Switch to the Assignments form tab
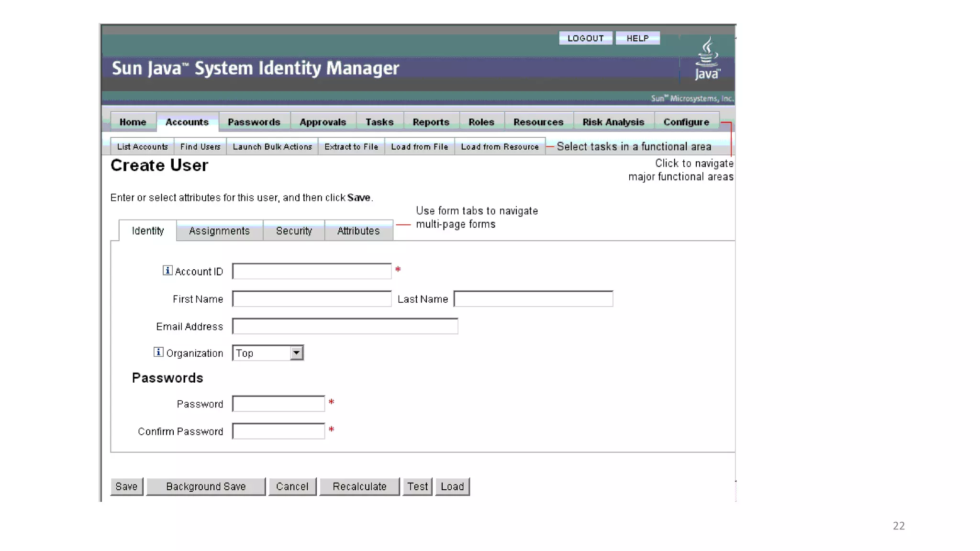Viewport: 980px width, 551px height. click(219, 231)
